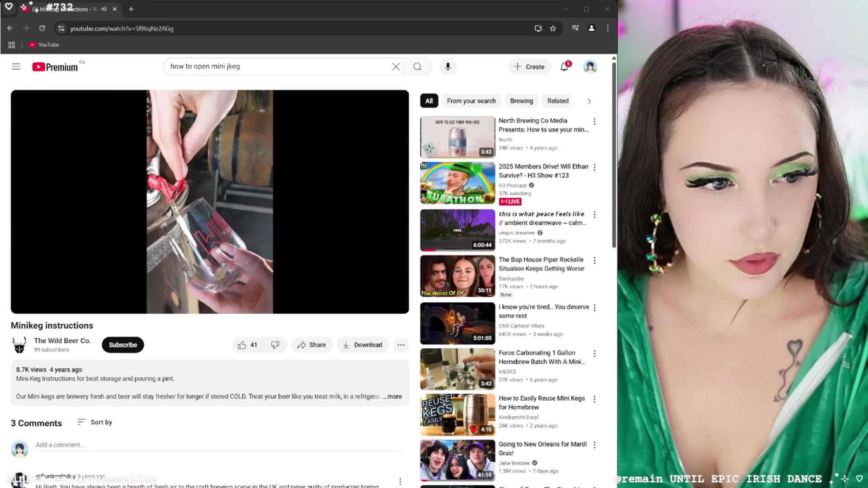The width and height of the screenshot is (868, 488).
Task: Open the YouTube bookmark
Action: pos(44,45)
